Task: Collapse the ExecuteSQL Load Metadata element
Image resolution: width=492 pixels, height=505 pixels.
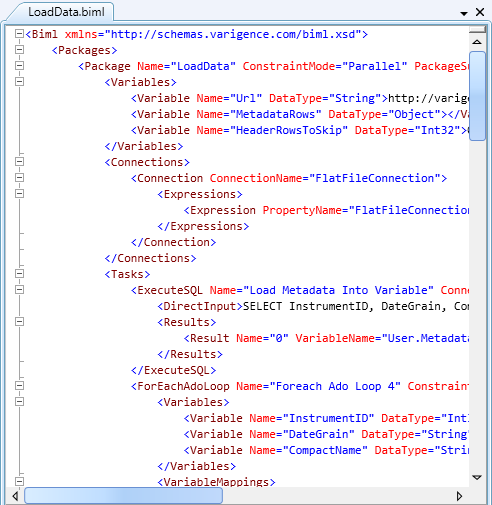Action: pos(20,290)
